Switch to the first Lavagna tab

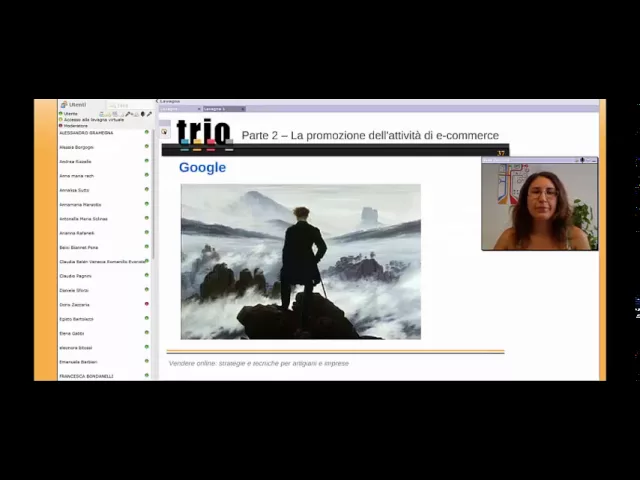178,109
